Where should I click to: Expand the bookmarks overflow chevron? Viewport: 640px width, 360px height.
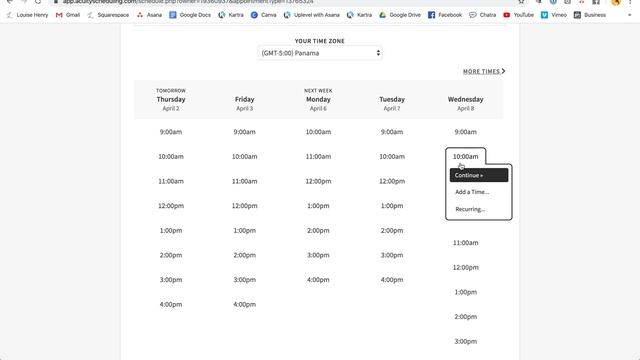coord(629,15)
